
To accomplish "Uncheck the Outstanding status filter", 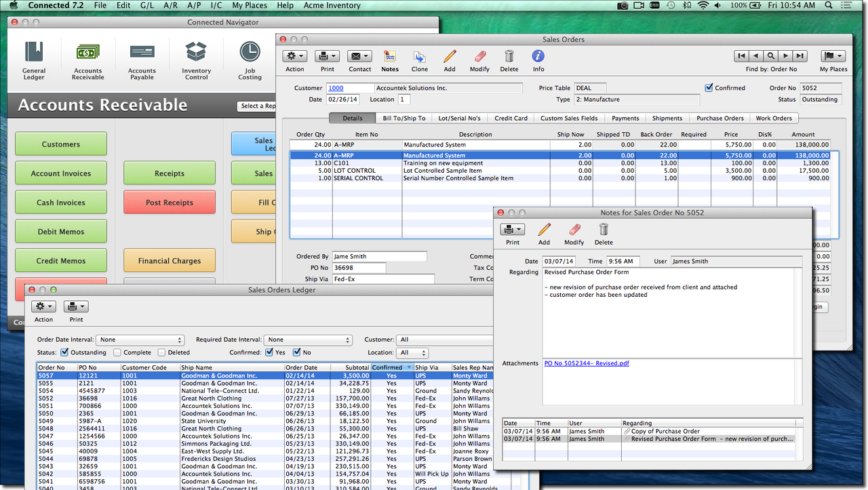I will [64, 352].
